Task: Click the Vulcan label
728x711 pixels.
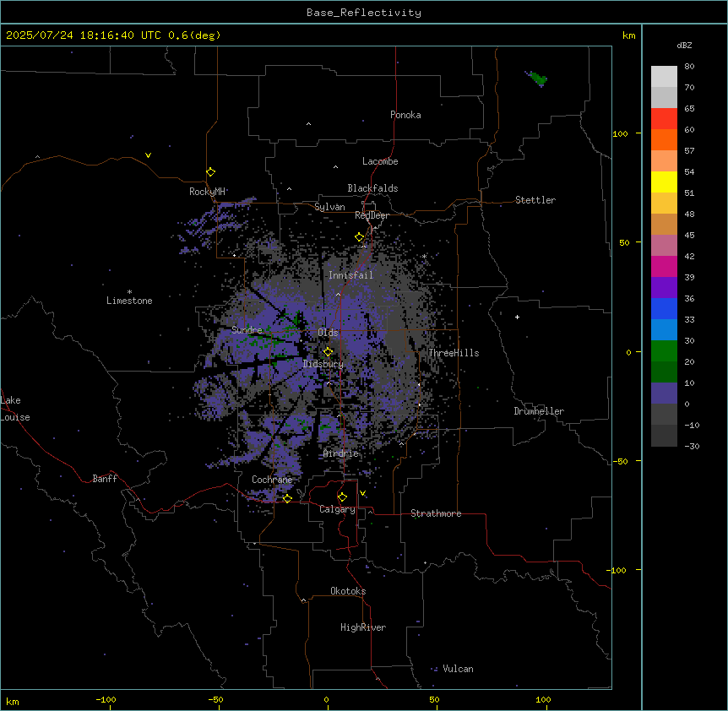Action: point(459,669)
